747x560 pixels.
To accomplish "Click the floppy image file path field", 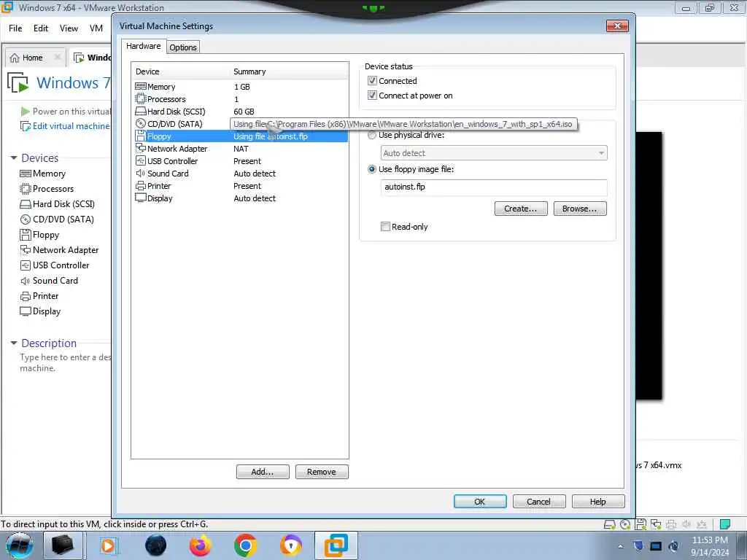I will tap(494, 187).
